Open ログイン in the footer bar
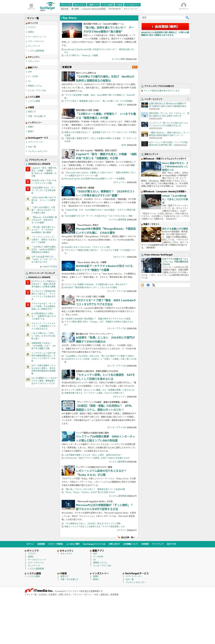 coord(30,544)
